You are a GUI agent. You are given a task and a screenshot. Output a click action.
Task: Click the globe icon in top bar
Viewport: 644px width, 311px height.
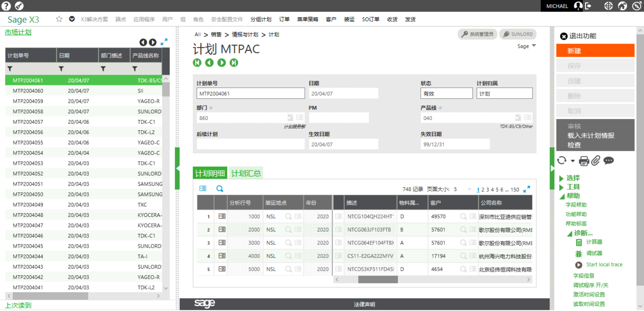coord(608,6)
